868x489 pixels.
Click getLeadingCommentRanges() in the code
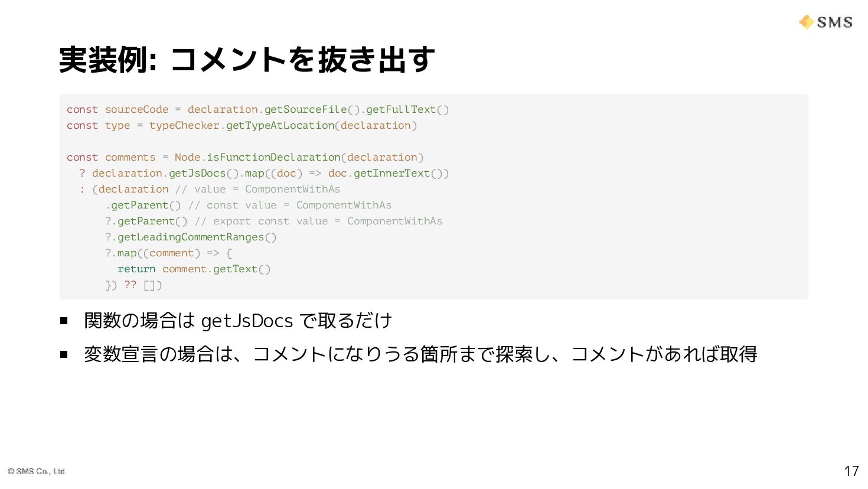197,237
